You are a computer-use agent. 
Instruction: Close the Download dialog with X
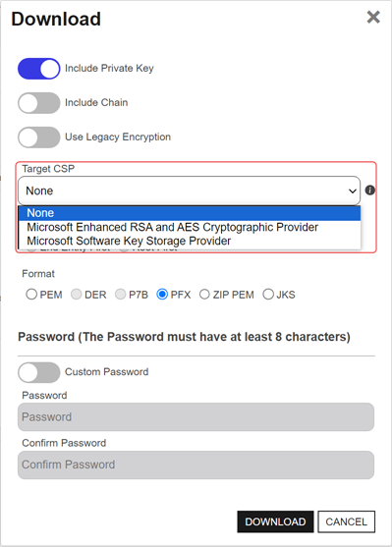[x=373, y=17]
